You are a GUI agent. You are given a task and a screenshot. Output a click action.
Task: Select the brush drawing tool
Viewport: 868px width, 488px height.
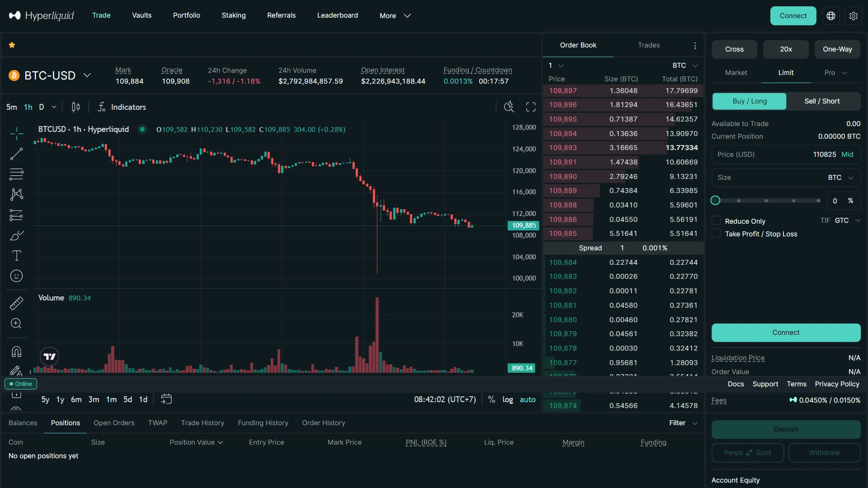click(x=17, y=235)
